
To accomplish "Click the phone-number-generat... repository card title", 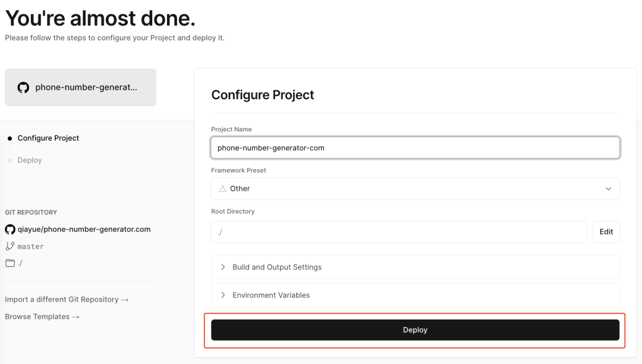I will tap(86, 87).
